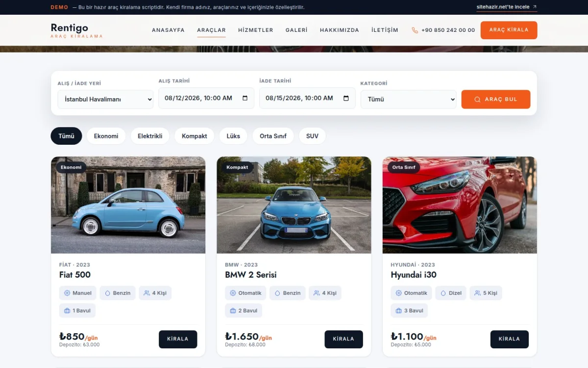Click KİRALA button on BMW 2 Serisi card
The width and height of the screenshot is (588, 368).
click(343, 339)
